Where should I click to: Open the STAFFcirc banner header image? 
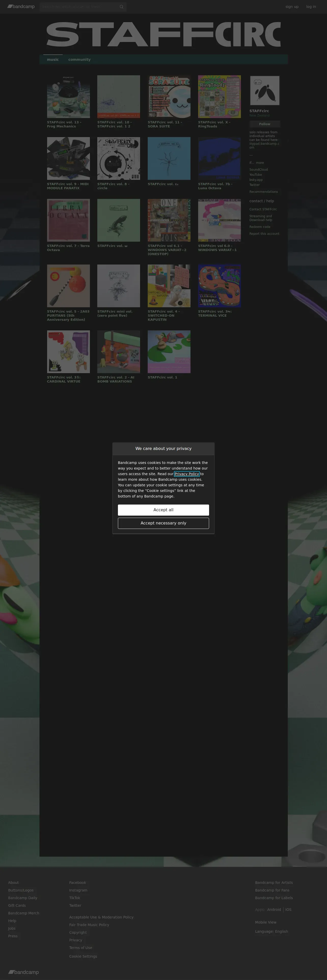point(163,34)
